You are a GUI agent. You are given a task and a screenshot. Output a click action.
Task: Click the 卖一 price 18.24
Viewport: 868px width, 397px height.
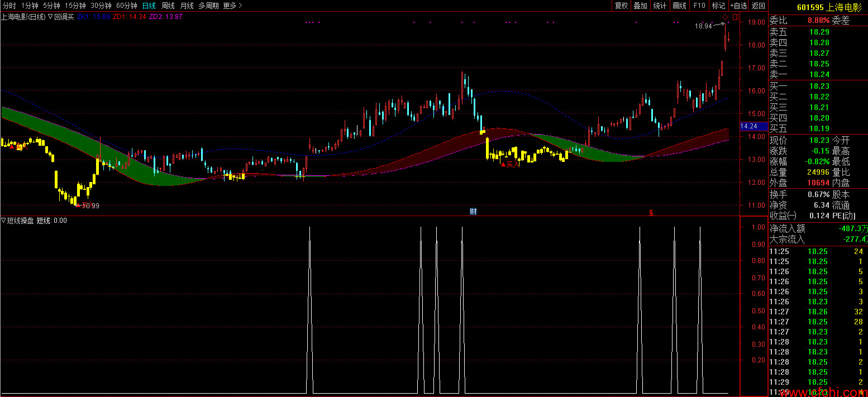(819, 75)
